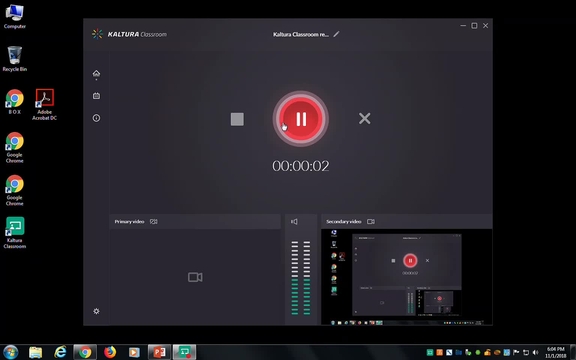This screenshot has height=360, width=576.
Task: Open PowerPoint from the taskbar
Action: tap(159, 352)
